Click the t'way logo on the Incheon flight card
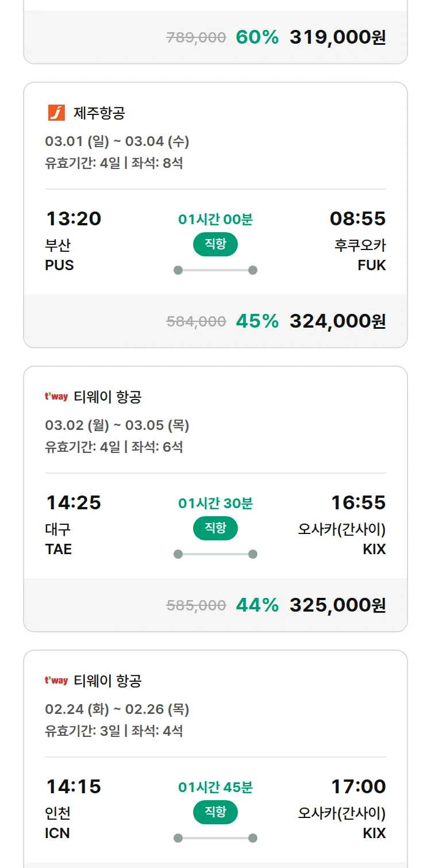431x868 pixels. [56, 681]
